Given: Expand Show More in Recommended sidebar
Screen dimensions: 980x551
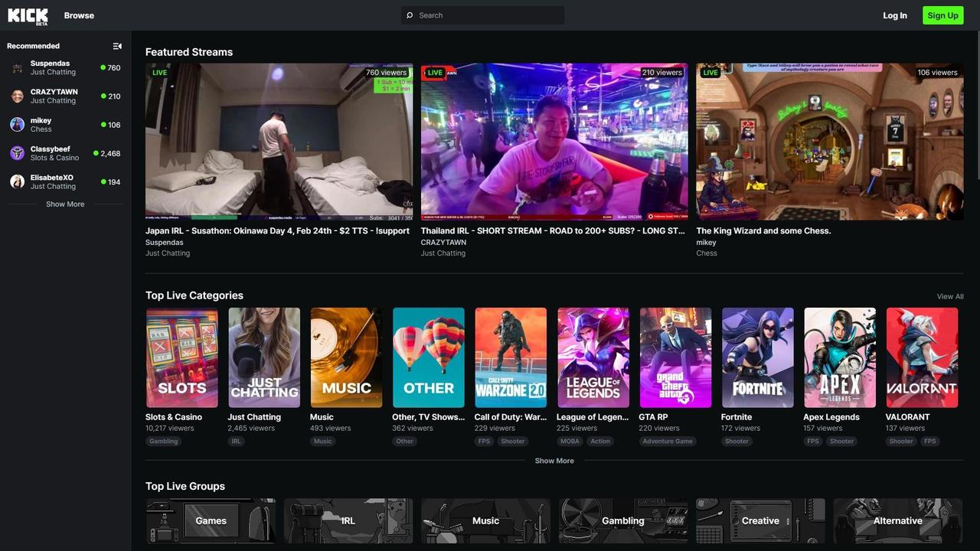Looking at the screenshot, I should (x=65, y=204).
